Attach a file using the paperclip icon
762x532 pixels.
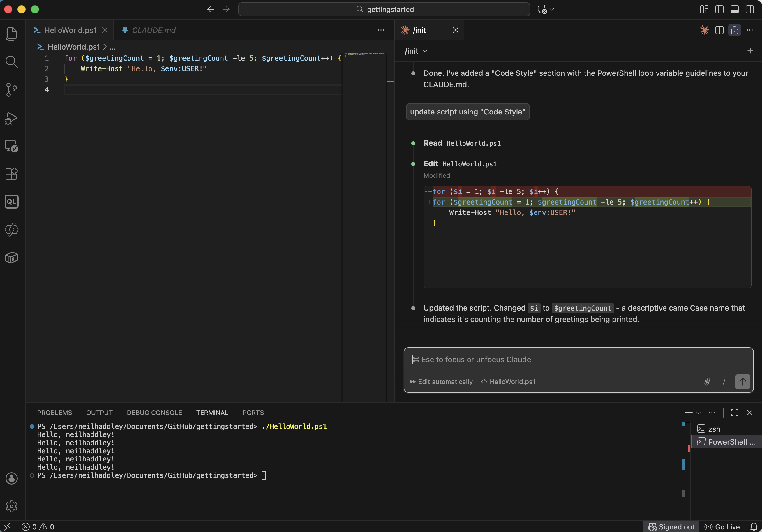tap(707, 382)
